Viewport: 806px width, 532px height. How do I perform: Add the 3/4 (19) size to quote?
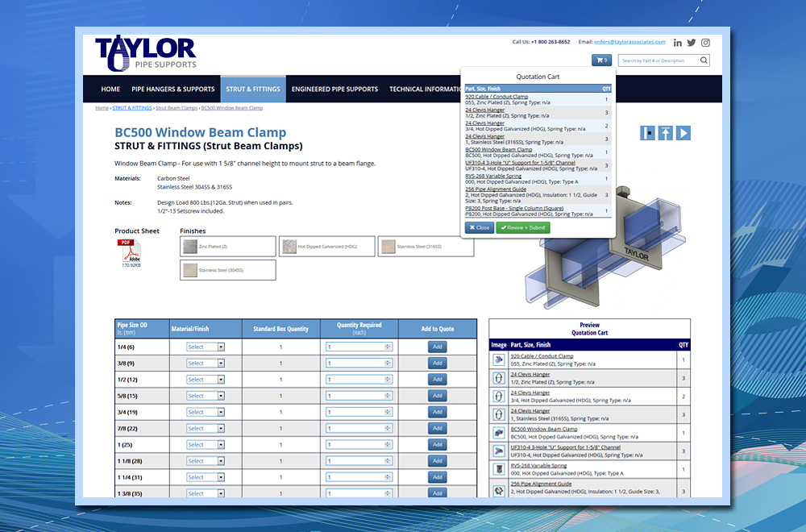(438, 412)
